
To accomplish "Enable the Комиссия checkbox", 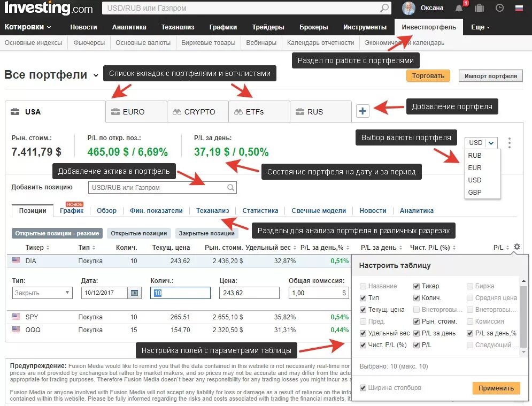I will [470, 321].
